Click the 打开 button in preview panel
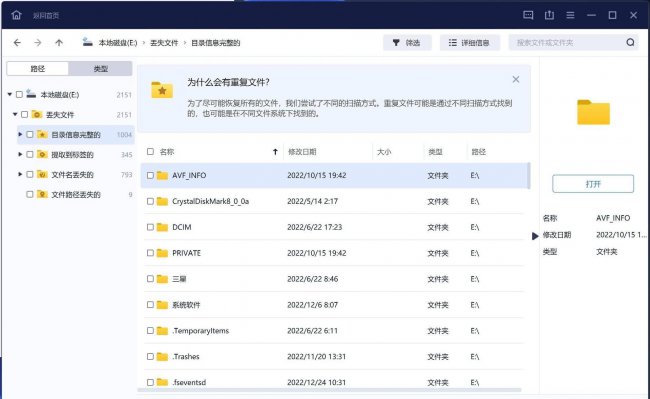This screenshot has width=650, height=399. [x=593, y=184]
